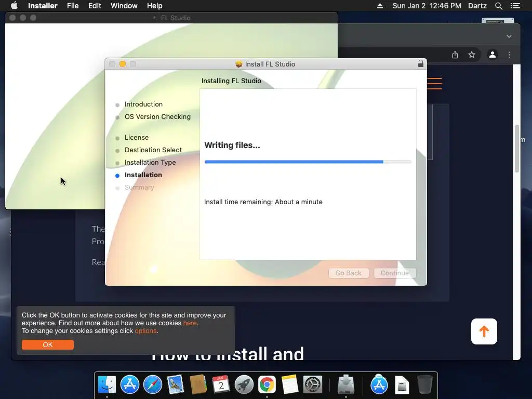Open Google Chrome from the Dock
The height and width of the screenshot is (399, 532).
[267, 385]
